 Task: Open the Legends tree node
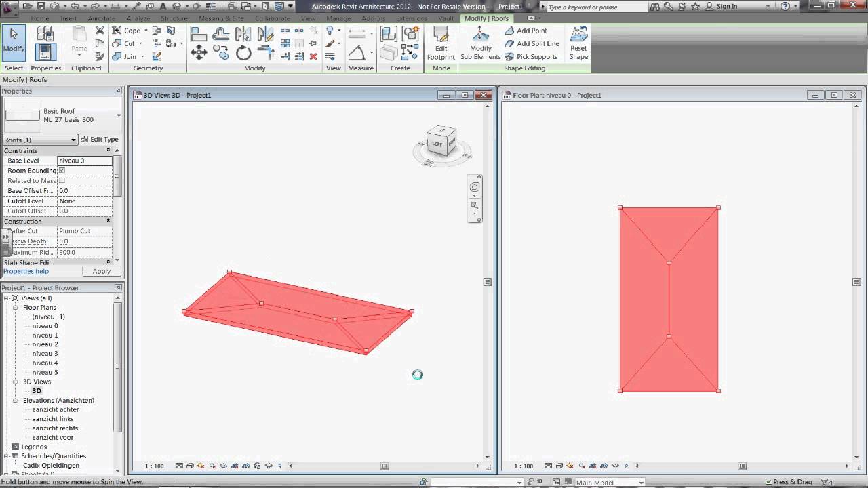(34, 447)
